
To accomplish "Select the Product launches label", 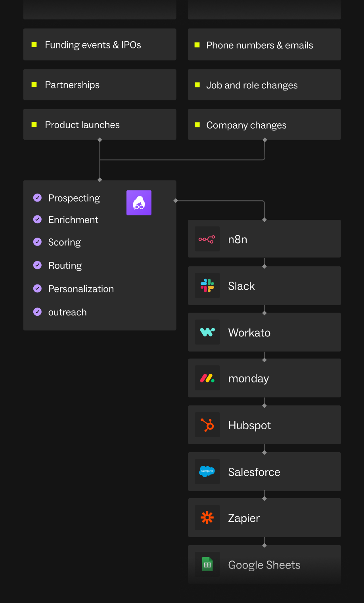I will click(x=82, y=125).
